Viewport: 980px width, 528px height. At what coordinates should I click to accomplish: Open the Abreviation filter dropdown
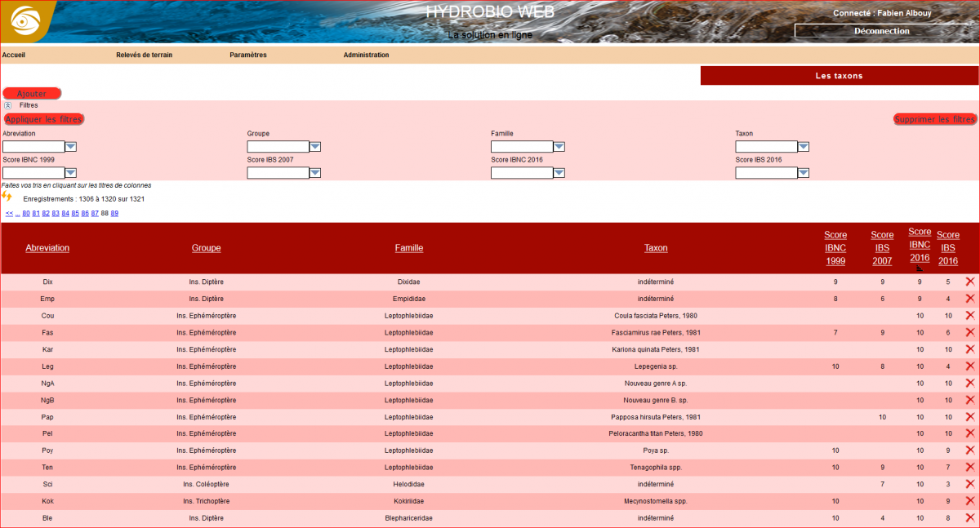[71, 147]
